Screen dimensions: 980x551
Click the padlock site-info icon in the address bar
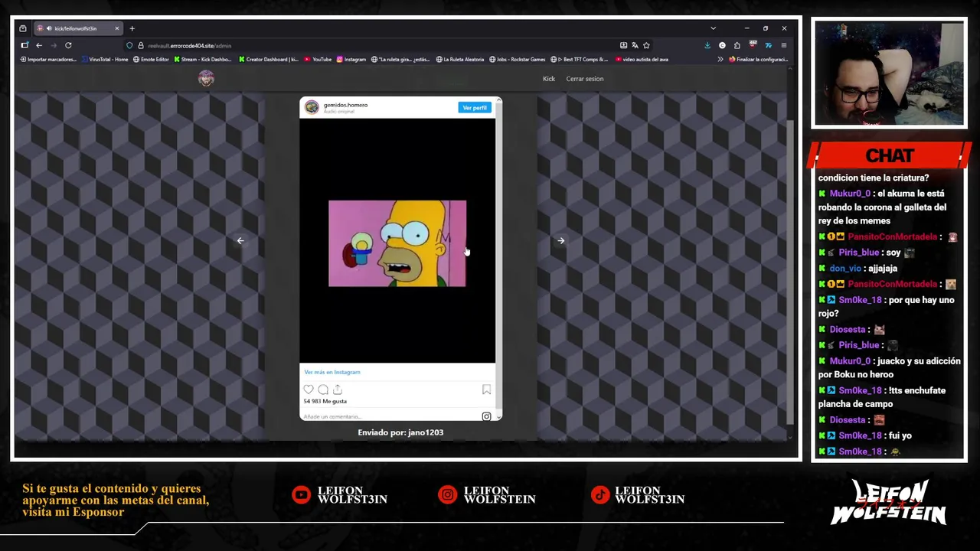pyautogui.click(x=141, y=45)
